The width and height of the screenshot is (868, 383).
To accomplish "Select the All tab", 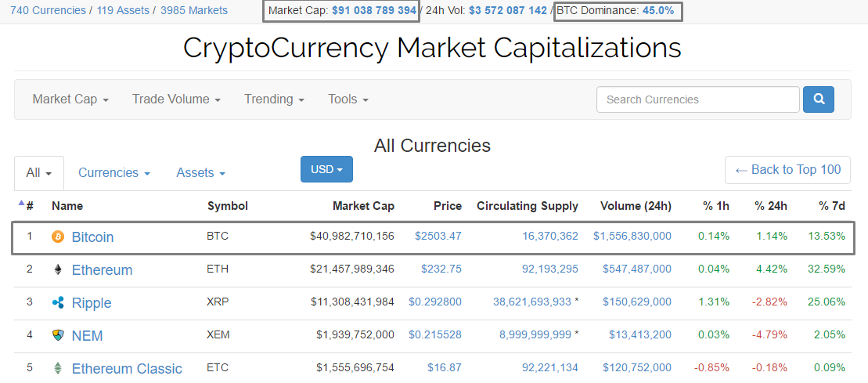I will (38, 173).
